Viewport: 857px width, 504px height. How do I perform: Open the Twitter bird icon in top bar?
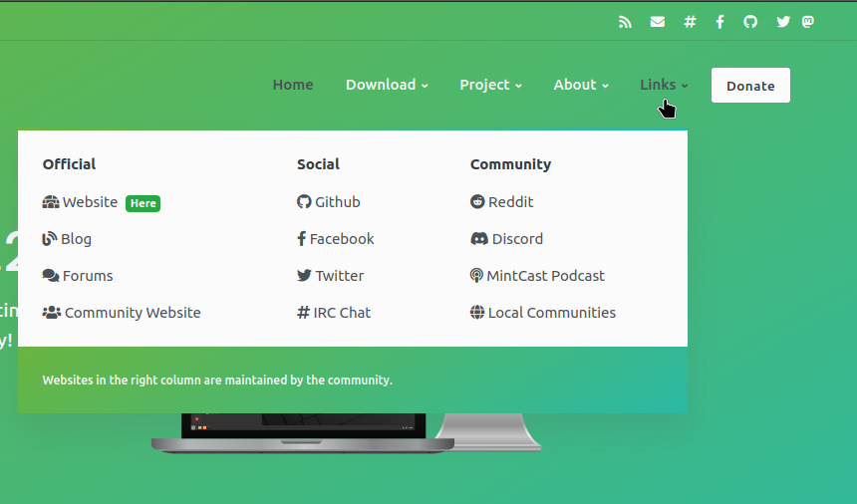tap(783, 22)
